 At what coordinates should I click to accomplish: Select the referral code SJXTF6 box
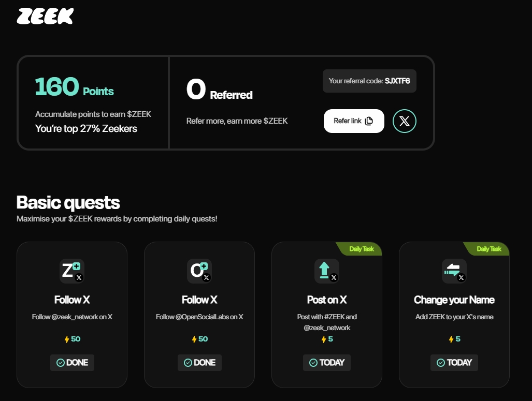[369, 81]
